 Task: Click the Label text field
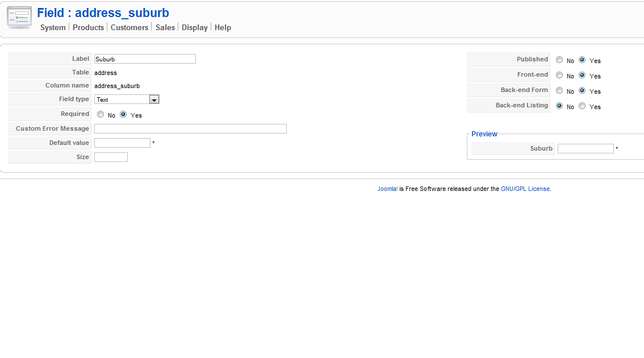click(x=145, y=59)
